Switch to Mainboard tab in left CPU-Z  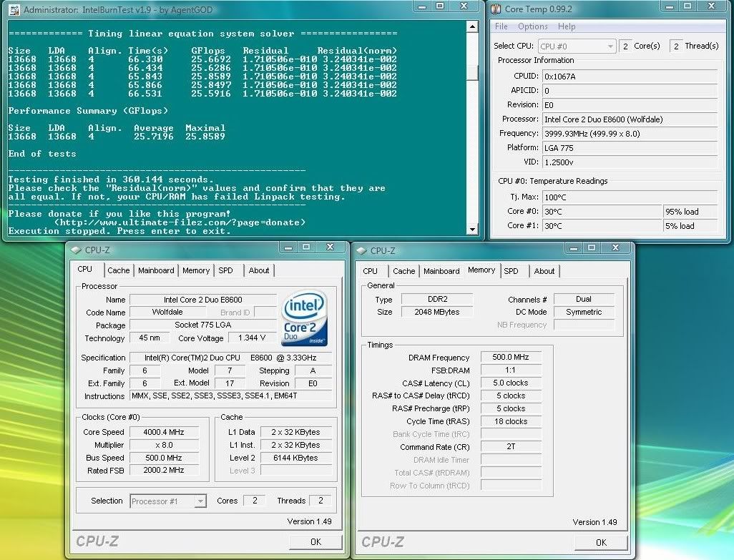pos(156,270)
